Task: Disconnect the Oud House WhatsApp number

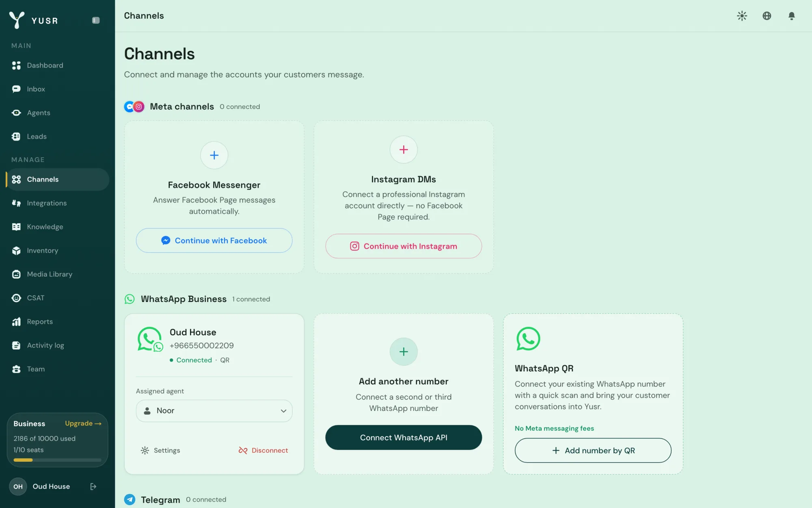Action: 263,450
